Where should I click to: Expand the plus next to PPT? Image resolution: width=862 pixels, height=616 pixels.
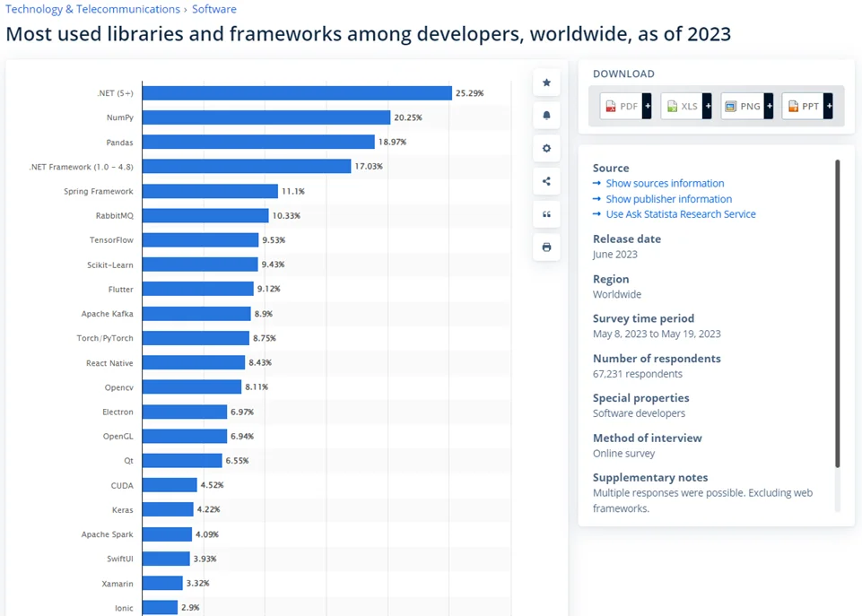[x=829, y=106]
